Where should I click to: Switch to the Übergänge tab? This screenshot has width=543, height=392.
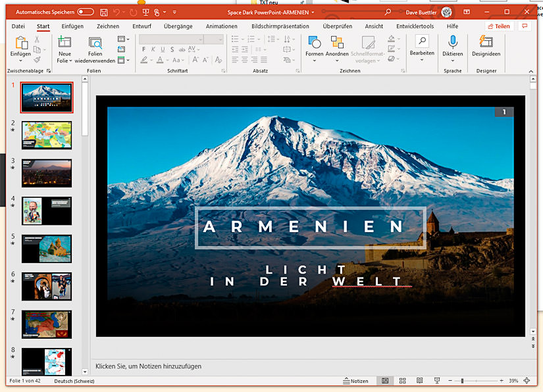pos(178,26)
